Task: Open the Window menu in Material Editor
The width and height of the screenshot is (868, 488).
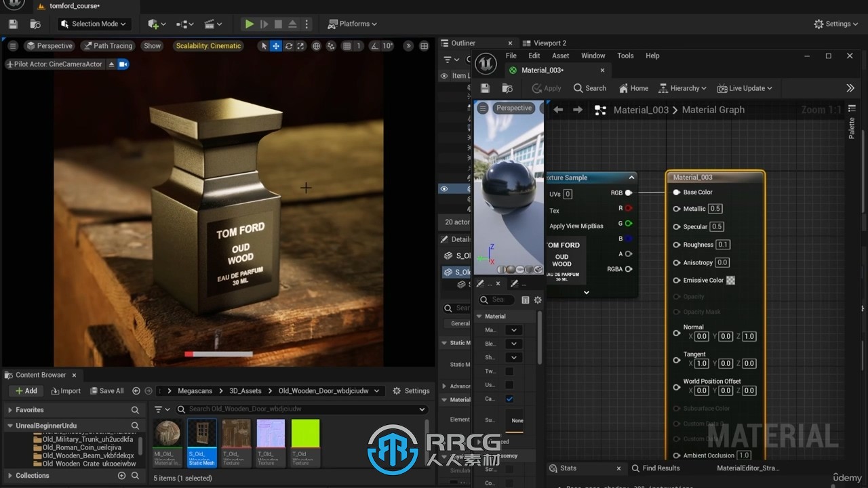Action: coord(593,56)
